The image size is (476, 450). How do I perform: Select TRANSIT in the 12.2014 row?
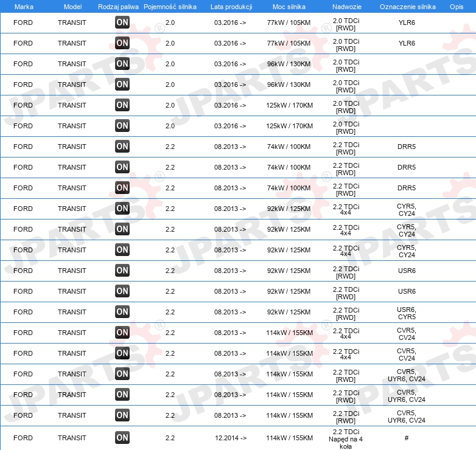[x=72, y=438]
